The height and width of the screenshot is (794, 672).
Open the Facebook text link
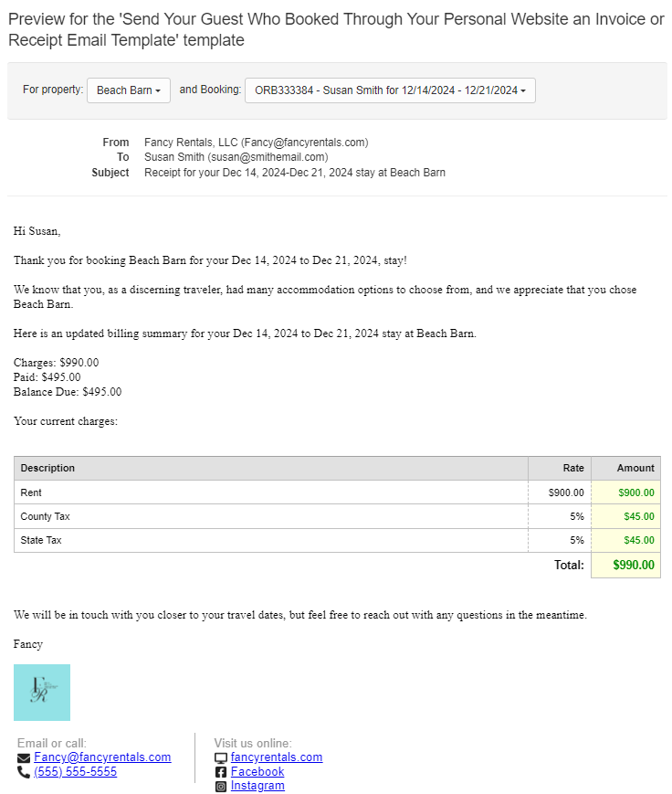click(x=257, y=772)
